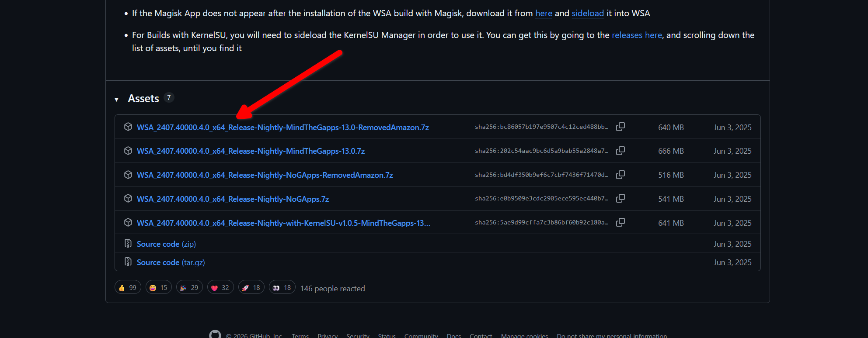This screenshot has height=338, width=868.
Task: Open the 'sideload' link
Action: (x=588, y=14)
